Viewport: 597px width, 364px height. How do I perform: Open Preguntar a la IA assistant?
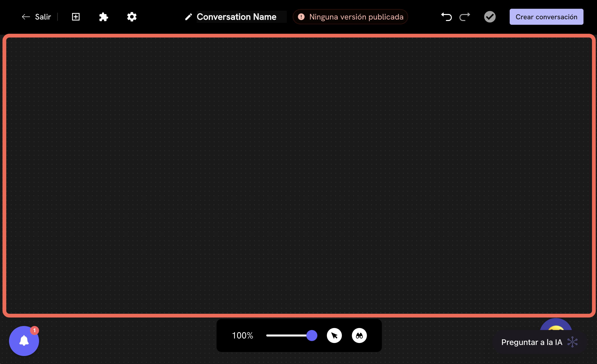pyautogui.click(x=539, y=342)
